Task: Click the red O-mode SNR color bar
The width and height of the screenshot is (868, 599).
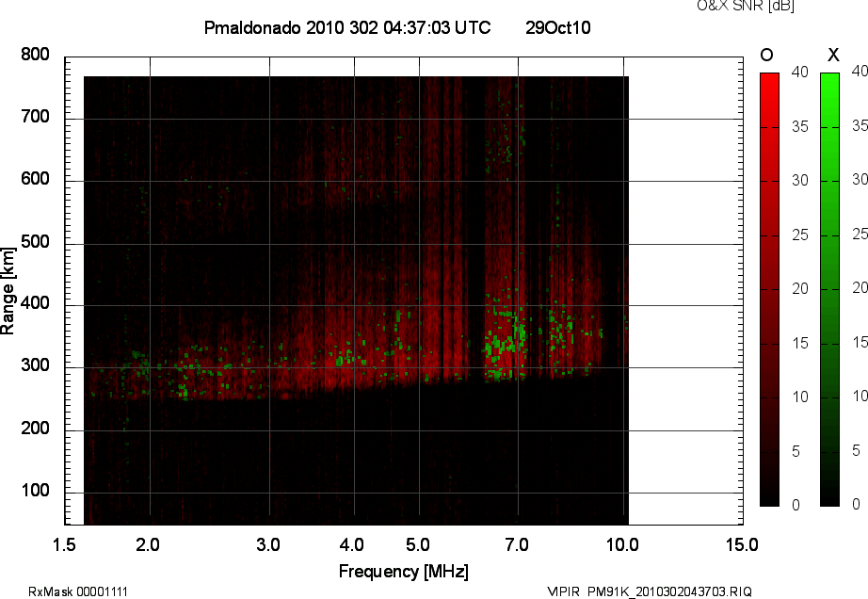Action: pos(769,289)
